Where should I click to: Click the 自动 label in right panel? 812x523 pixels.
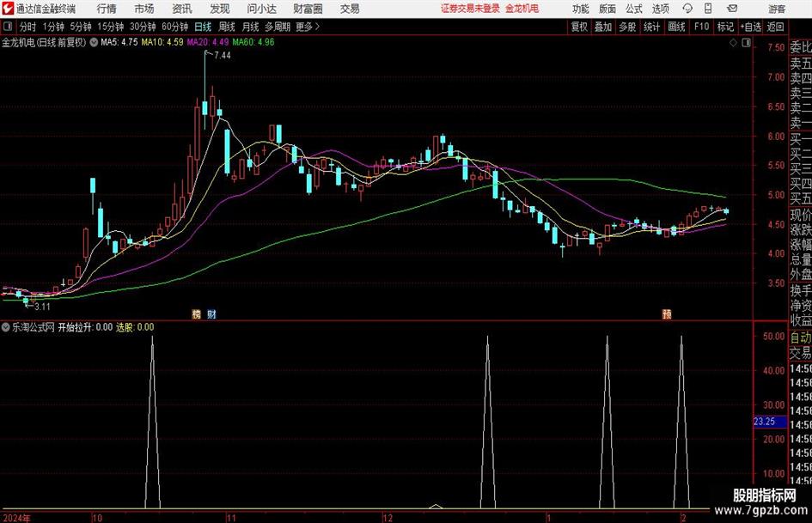pos(801,338)
